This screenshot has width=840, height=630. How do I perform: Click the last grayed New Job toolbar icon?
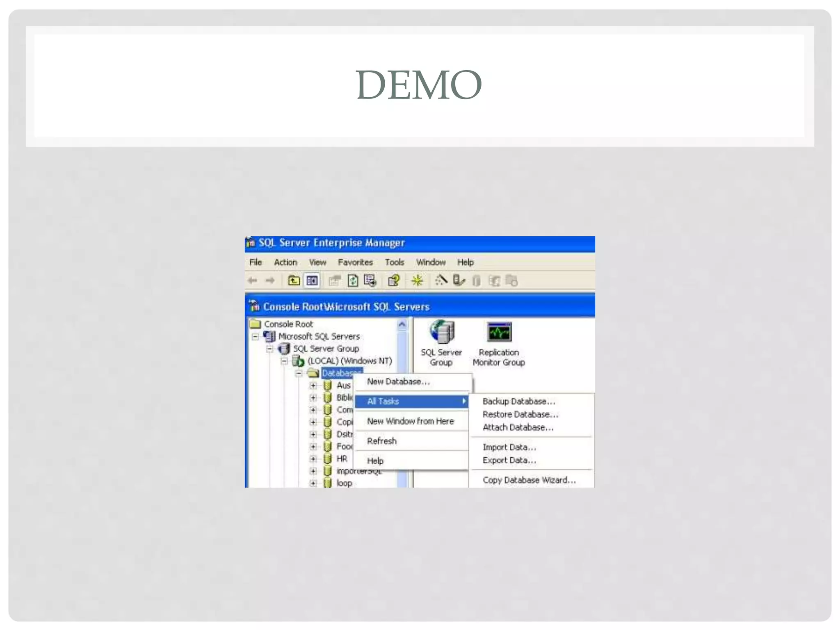pyautogui.click(x=511, y=281)
